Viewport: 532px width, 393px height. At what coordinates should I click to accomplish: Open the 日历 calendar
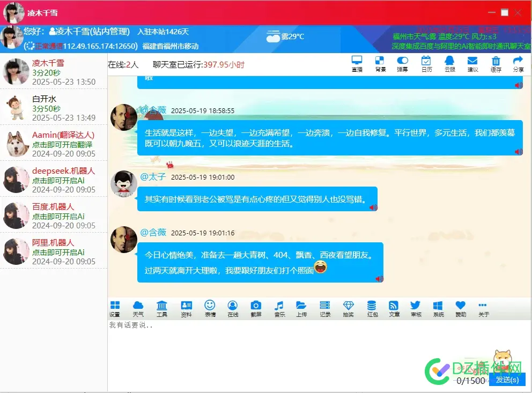tap(426, 64)
